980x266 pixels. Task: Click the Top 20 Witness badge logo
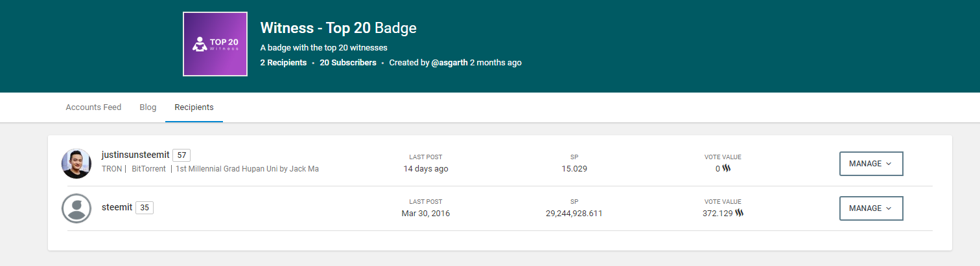tap(215, 44)
